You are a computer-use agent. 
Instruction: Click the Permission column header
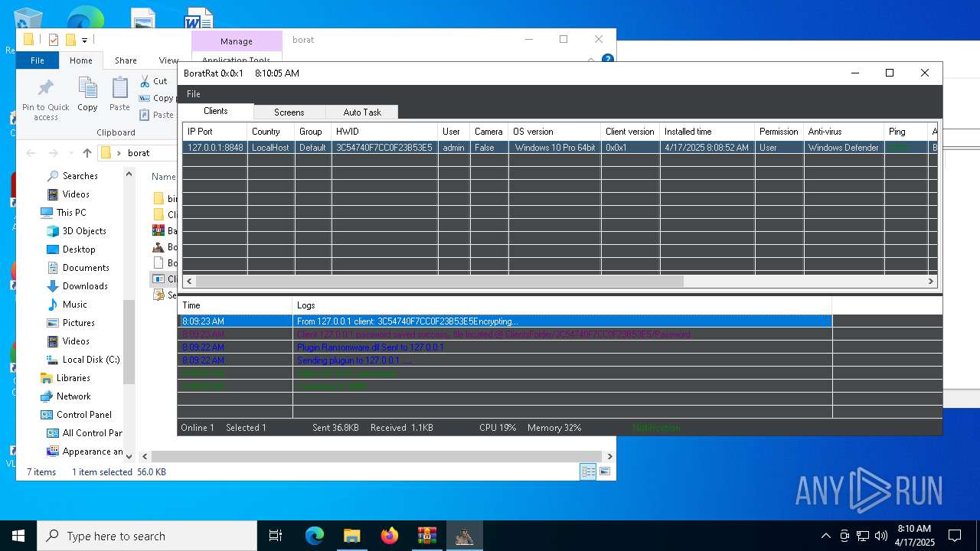(779, 132)
